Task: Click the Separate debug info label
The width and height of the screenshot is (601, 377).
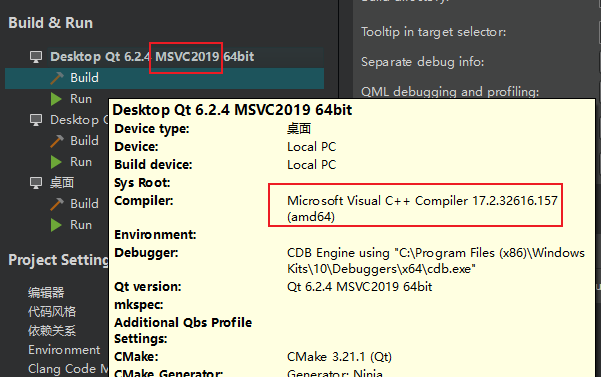Action: pyautogui.click(x=422, y=62)
